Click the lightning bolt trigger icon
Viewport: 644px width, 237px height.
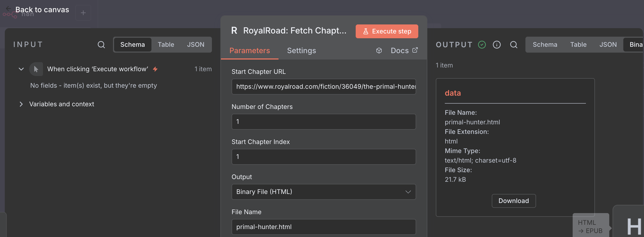(x=155, y=69)
